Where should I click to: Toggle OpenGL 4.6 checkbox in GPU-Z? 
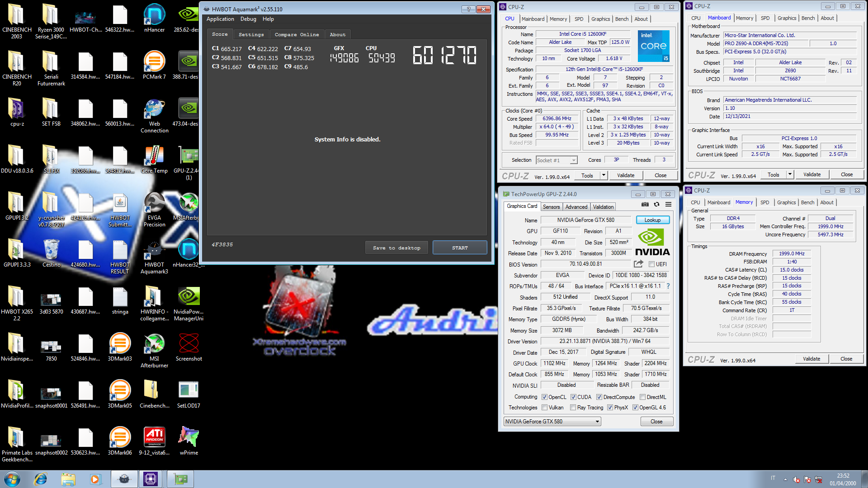pyautogui.click(x=635, y=408)
